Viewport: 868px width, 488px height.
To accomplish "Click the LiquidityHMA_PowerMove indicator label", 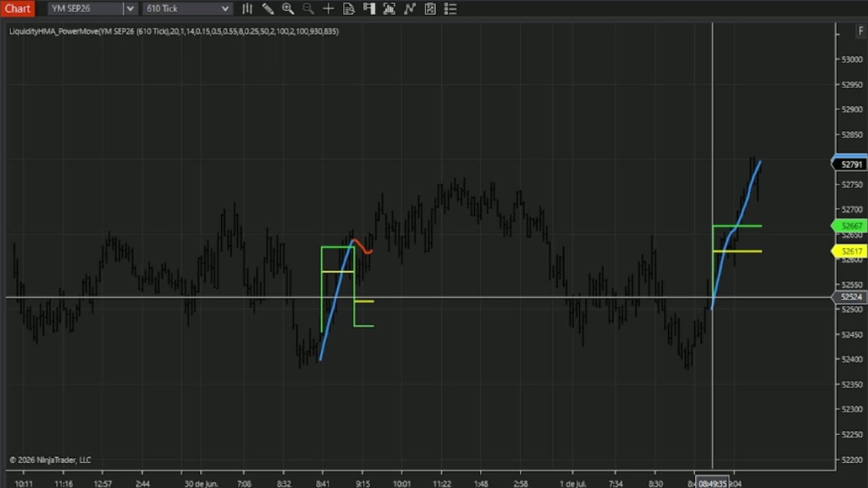I will [174, 31].
